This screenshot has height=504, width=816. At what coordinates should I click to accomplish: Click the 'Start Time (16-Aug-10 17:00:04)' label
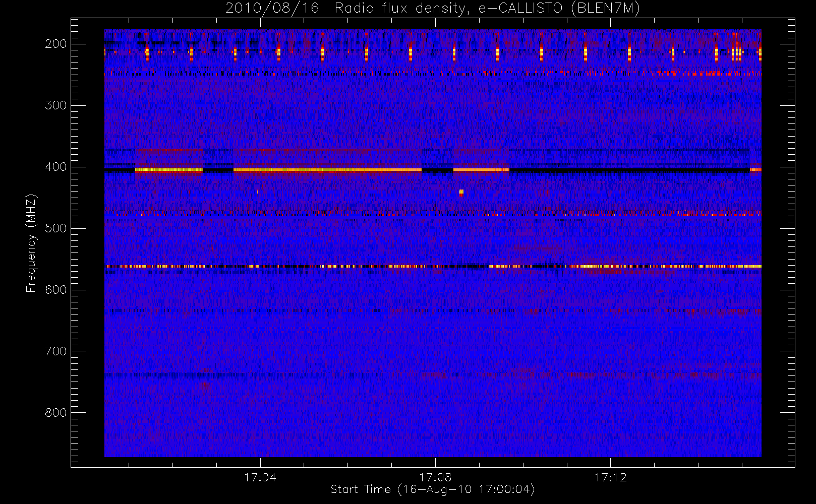tap(432, 489)
